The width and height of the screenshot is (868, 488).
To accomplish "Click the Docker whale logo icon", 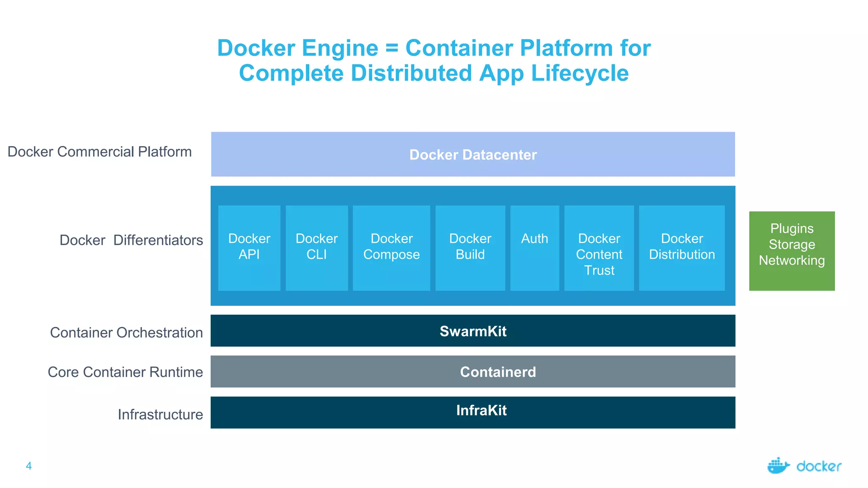I will coord(778,466).
